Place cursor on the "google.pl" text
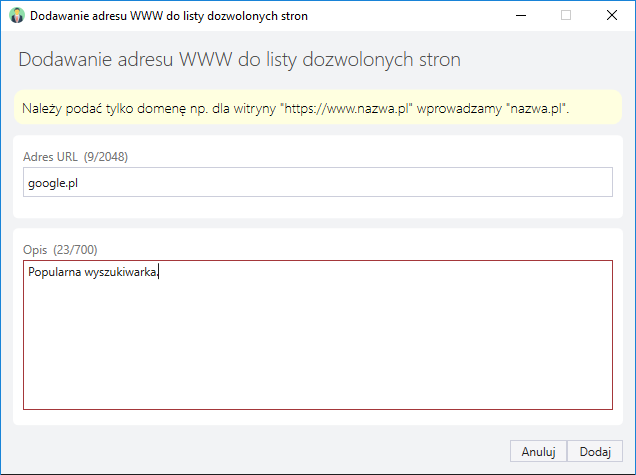This screenshot has width=636, height=475. coord(53,183)
